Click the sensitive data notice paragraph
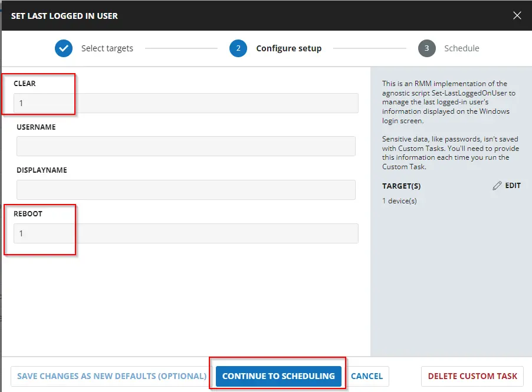 pyautogui.click(x=451, y=153)
